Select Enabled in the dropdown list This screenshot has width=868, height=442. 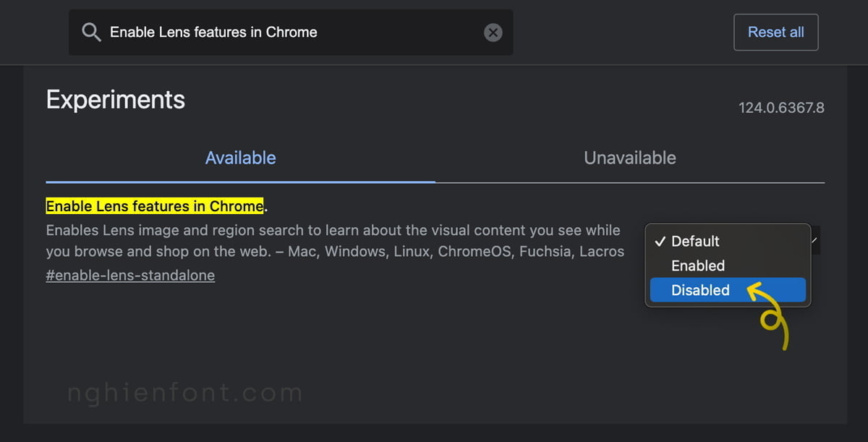(x=728, y=265)
